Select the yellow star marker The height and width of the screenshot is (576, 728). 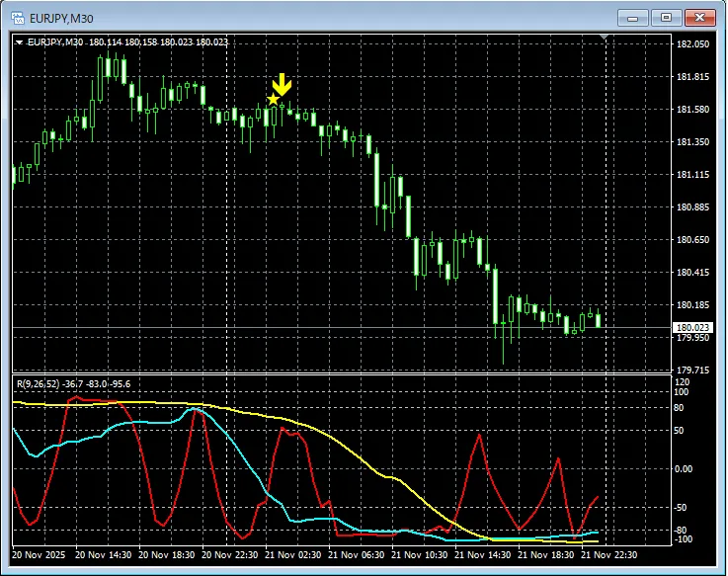click(273, 100)
